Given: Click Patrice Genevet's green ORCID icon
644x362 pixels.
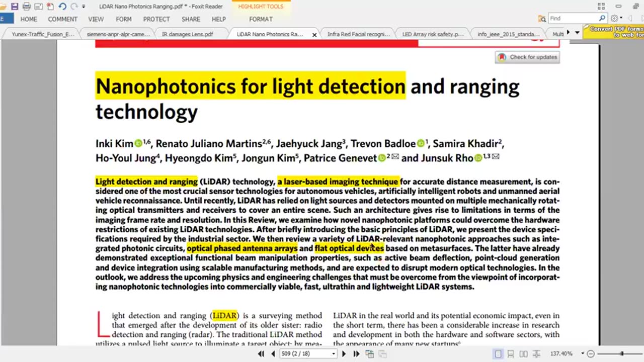Looking at the screenshot, I should (x=382, y=158).
